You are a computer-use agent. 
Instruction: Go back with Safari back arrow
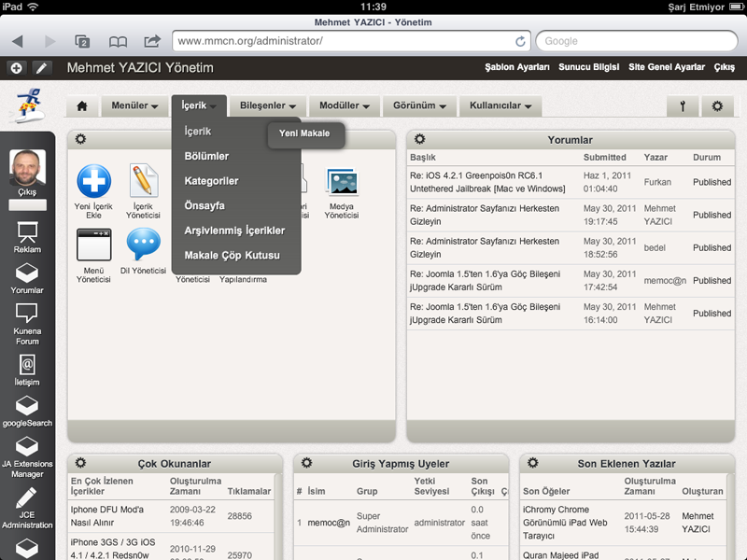pos(18,41)
